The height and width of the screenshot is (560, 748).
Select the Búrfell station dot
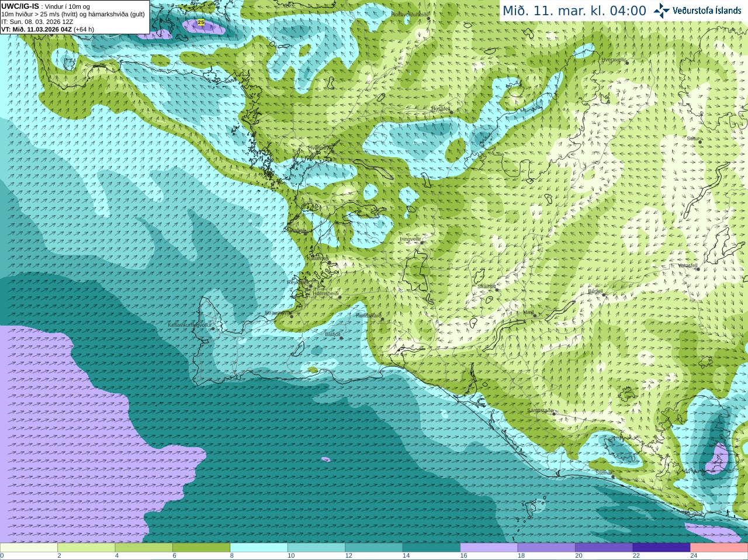click(x=604, y=294)
